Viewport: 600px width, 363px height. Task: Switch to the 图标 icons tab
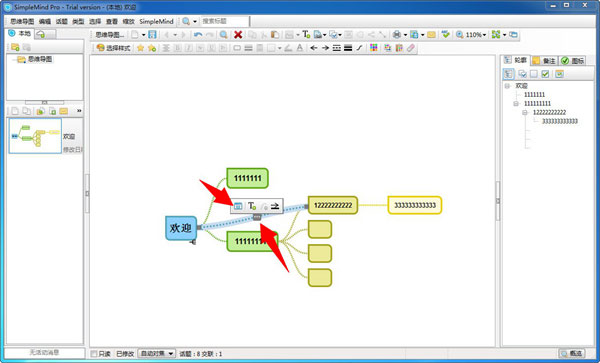click(x=572, y=60)
